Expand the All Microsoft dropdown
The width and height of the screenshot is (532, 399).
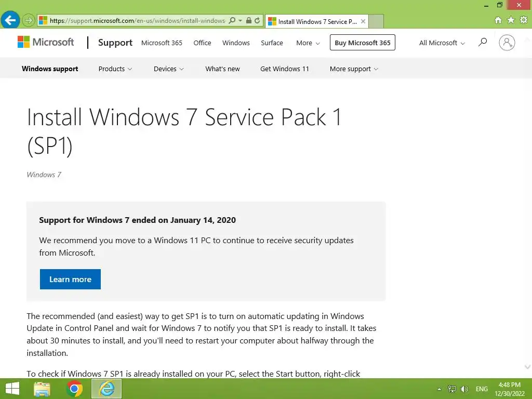pyautogui.click(x=442, y=43)
